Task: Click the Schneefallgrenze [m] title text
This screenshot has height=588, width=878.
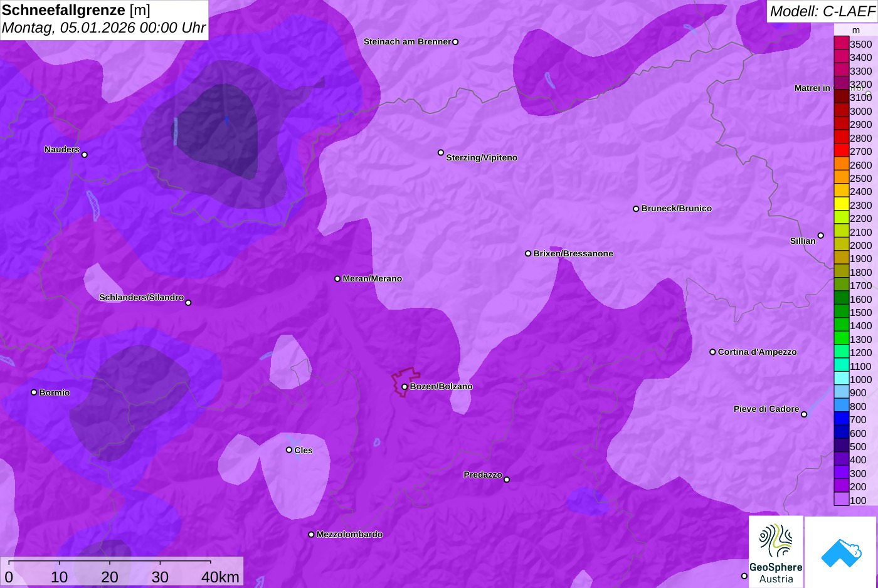Action: 77,10
